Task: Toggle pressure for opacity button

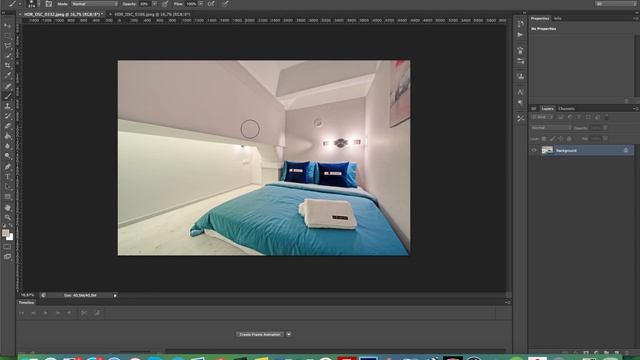Action: (x=165, y=4)
